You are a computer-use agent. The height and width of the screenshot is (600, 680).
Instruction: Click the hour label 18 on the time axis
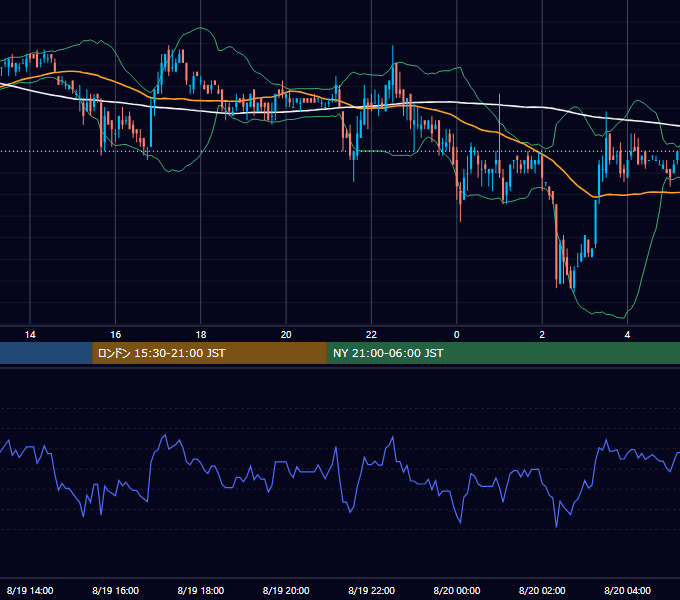(201, 335)
